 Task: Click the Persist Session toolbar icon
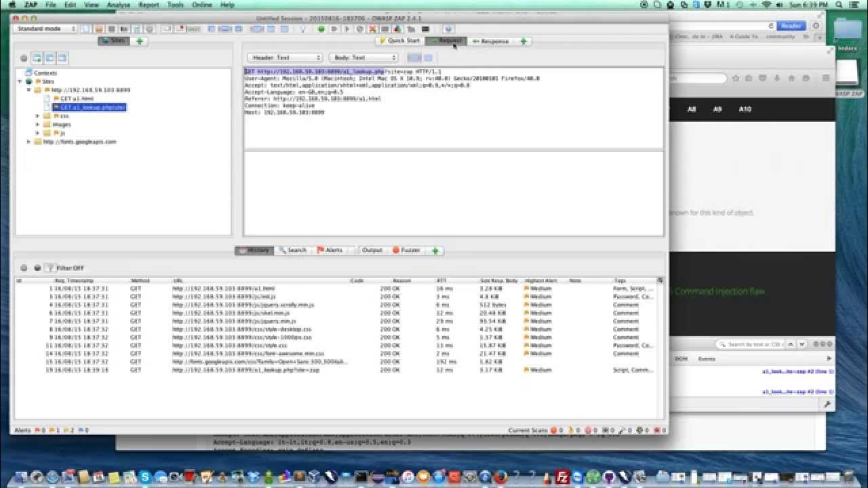tap(111, 28)
